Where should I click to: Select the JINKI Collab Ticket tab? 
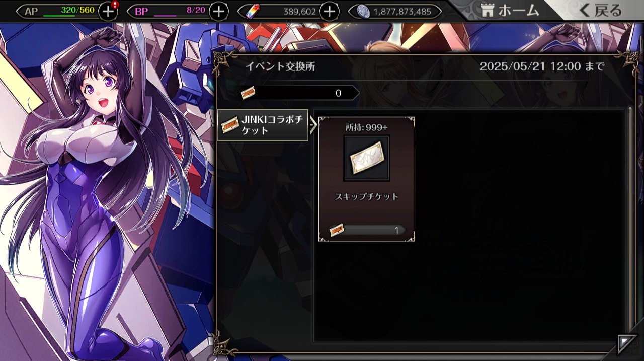[x=263, y=125]
